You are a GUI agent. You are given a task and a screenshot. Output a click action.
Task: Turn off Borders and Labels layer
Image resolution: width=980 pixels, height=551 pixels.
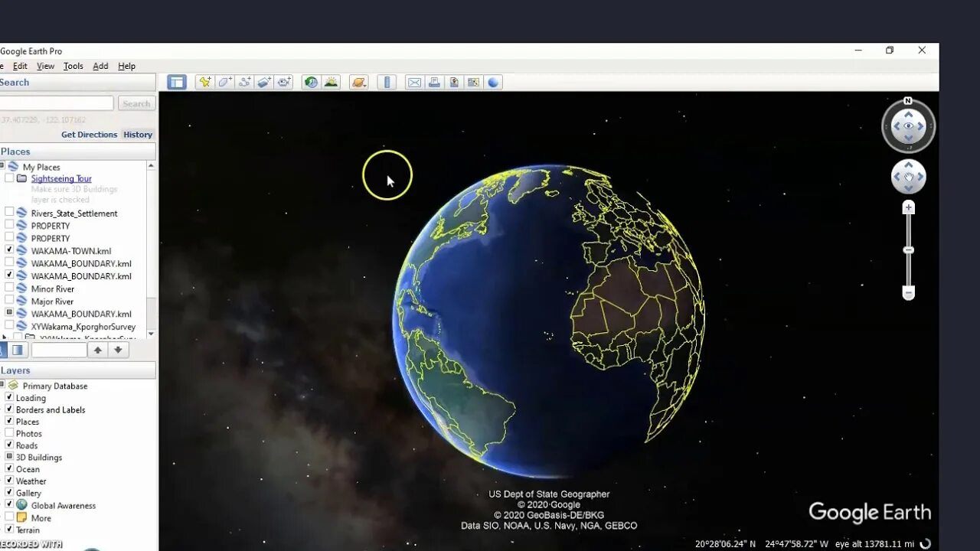tap(9, 409)
